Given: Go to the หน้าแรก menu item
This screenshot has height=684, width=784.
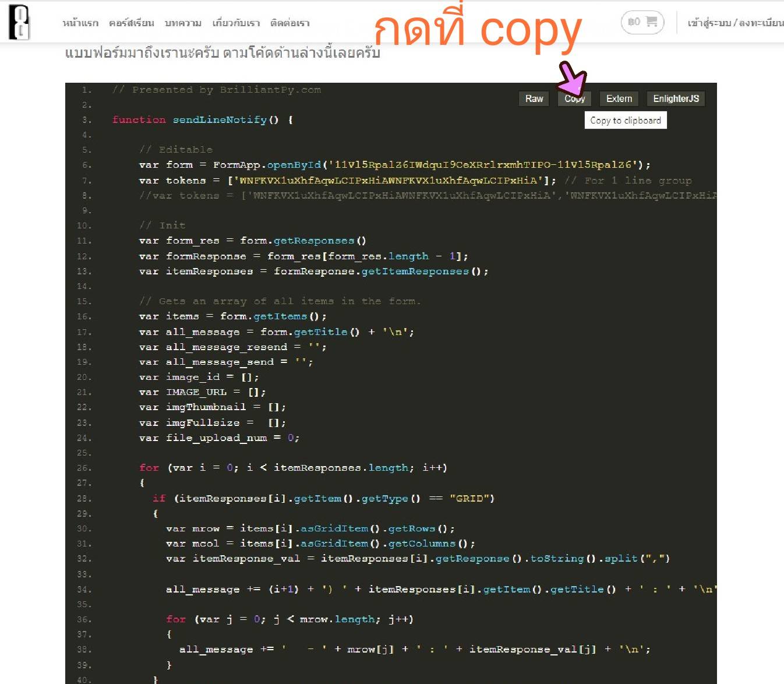Looking at the screenshot, I should 80,23.
